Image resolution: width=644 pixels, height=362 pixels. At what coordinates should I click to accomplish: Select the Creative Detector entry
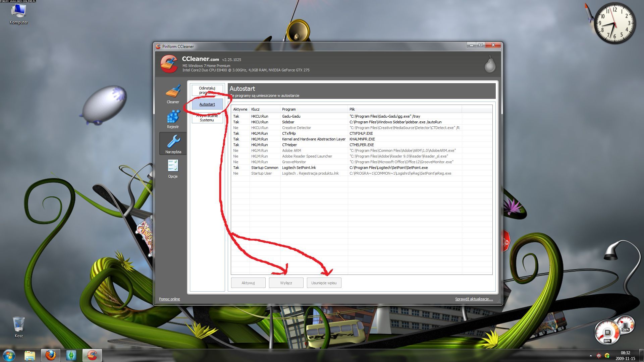pos(362,128)
